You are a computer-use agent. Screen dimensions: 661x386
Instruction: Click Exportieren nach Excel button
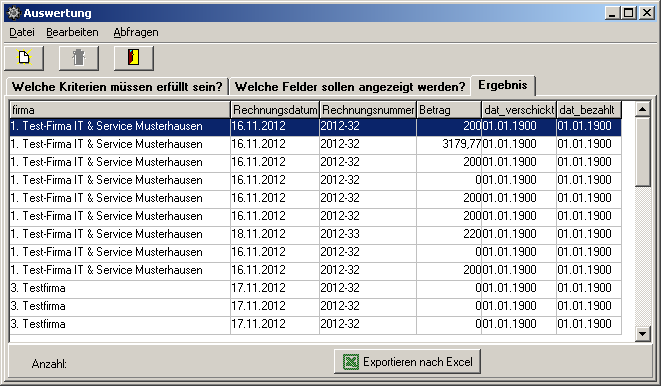pos(407,362)
